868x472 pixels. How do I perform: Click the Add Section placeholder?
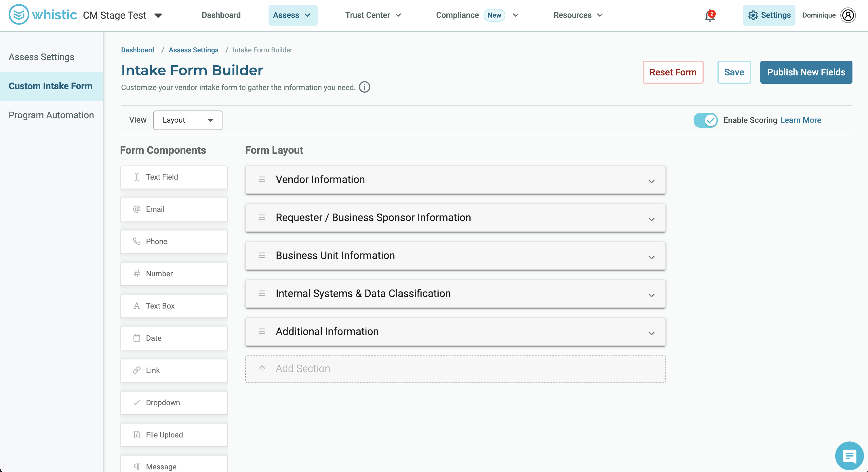455,369
